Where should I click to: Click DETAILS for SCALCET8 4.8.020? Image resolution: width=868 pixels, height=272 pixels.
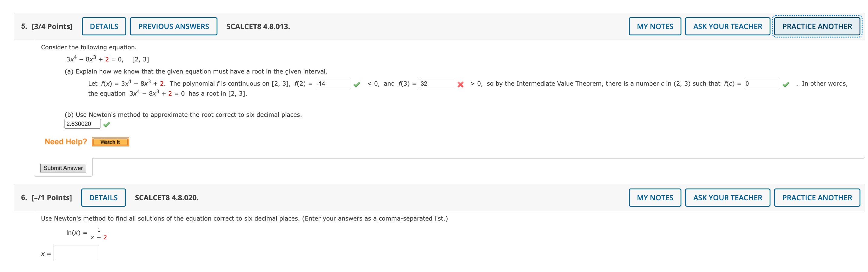104,197
